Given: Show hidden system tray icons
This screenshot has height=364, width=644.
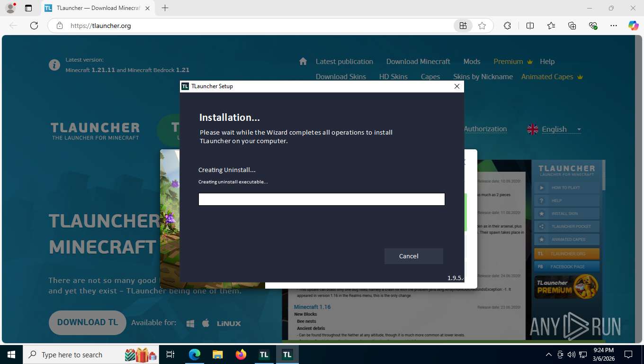Looking at the screenshot, I should (x=549, y=355).
